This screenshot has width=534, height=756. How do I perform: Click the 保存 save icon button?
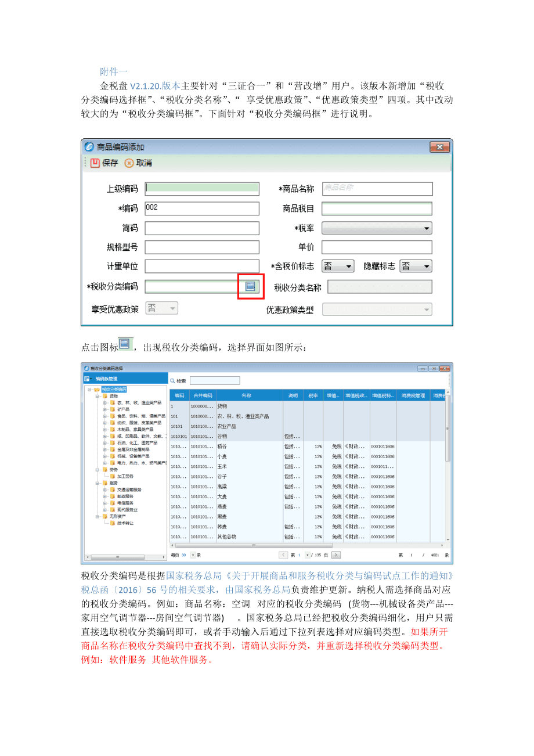pos(95,163)
